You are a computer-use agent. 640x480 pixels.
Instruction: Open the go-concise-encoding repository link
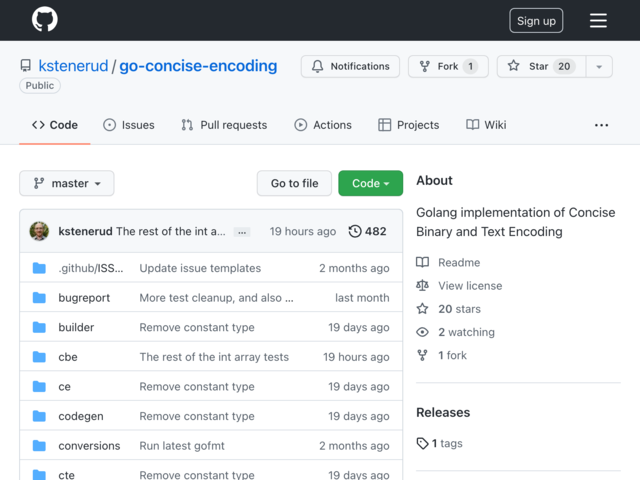tap(198, 66)
